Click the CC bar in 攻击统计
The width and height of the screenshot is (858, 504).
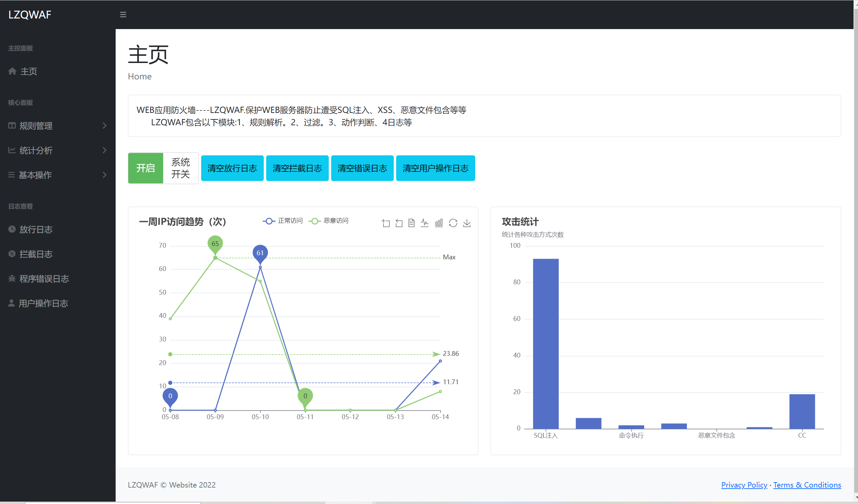click(x=802, y=411)
